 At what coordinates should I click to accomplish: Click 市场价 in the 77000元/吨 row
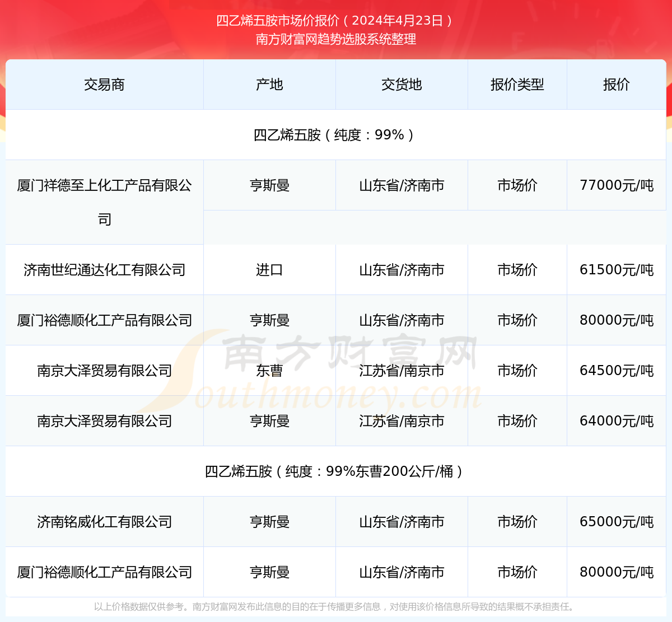[517, 185]
